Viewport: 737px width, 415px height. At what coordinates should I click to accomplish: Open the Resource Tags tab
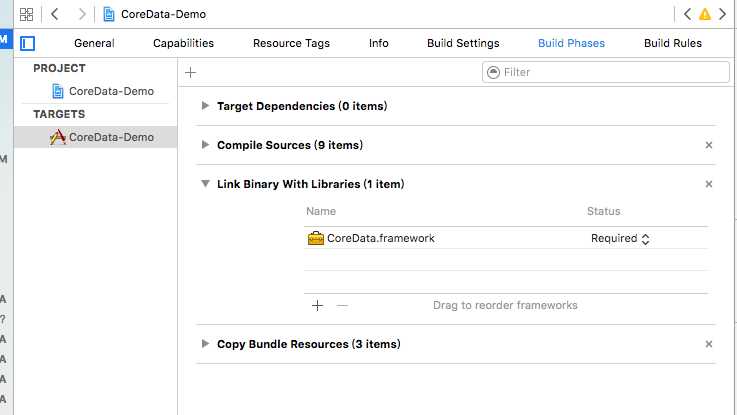[x=291, y=43]
